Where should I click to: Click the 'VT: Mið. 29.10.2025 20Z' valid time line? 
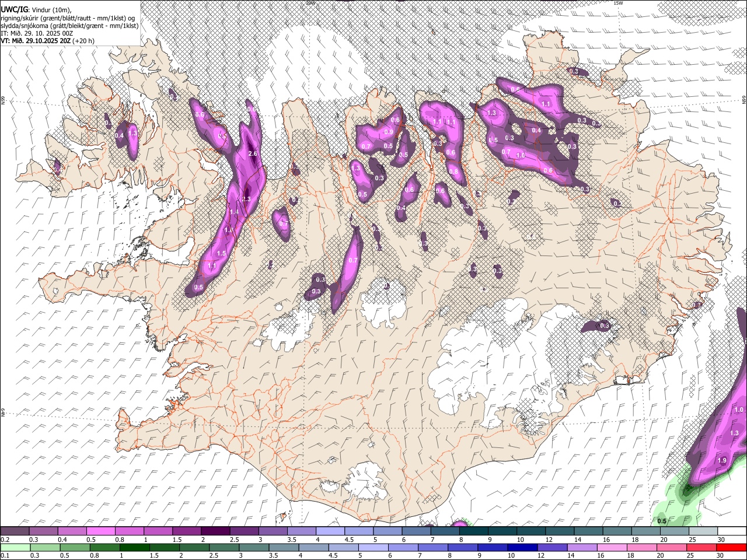click(47, 41)
